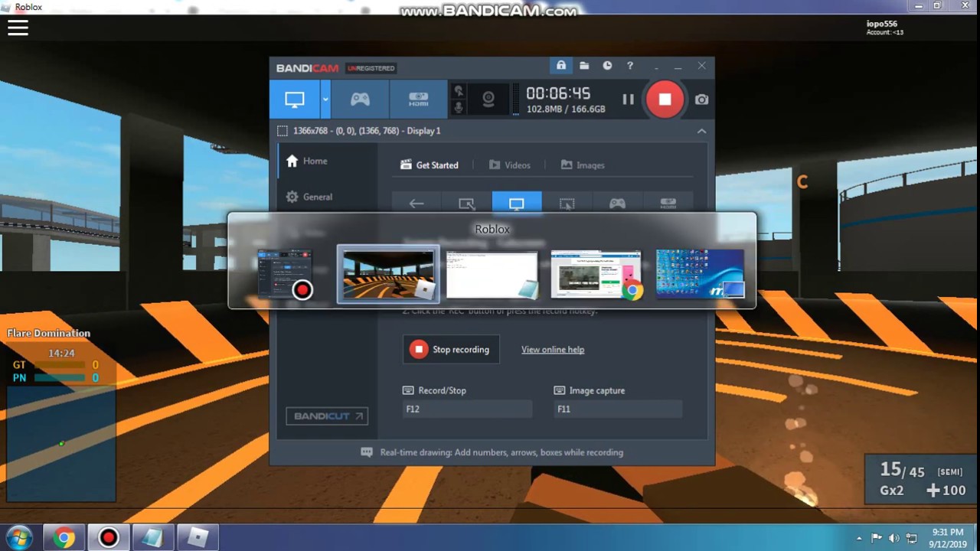This screenshot has width=980, height=551.
Task: Select the Chrome thumbnail in task switcher
Action: [596, 274]
